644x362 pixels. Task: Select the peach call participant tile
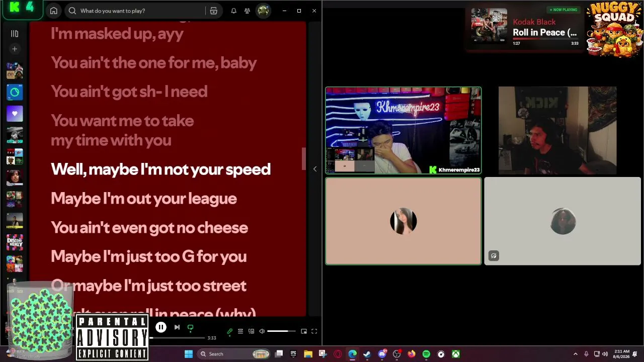point(404,221)
